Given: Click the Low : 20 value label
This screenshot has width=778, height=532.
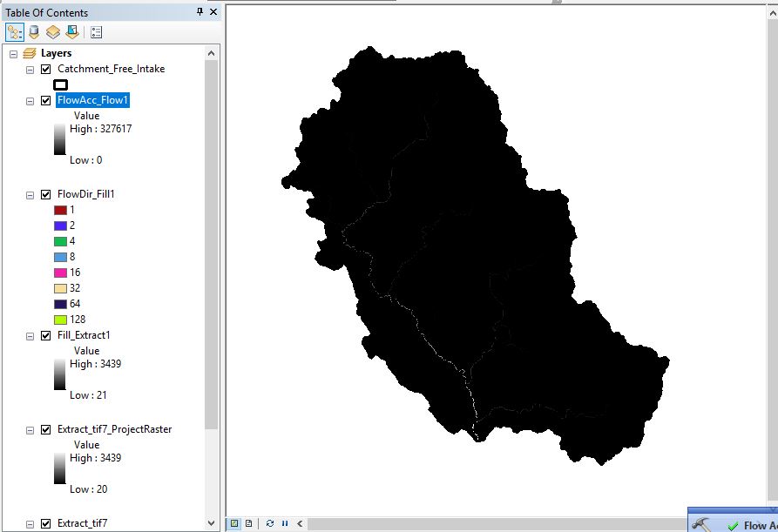Looking at the screenshot, I should [x=88, y=489].
